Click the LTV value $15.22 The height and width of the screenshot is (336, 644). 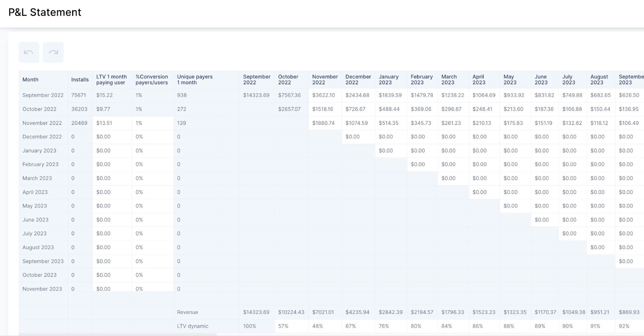tap(104, 95)
